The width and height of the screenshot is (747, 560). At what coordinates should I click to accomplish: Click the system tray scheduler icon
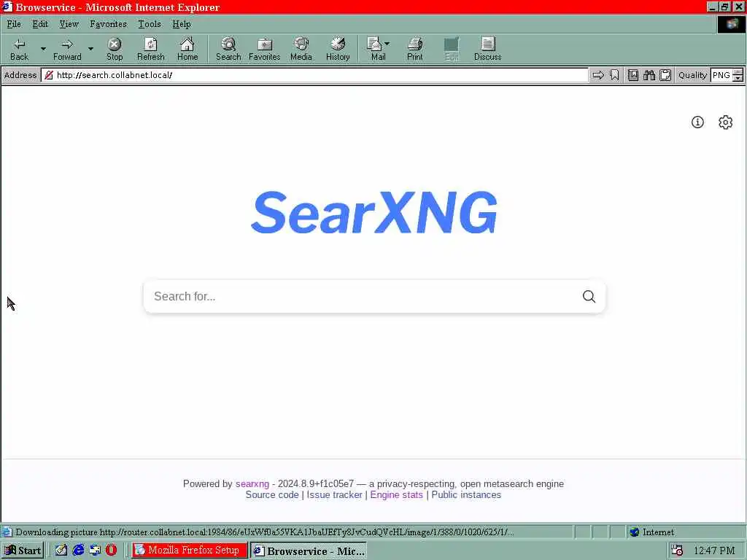point(677,551)
